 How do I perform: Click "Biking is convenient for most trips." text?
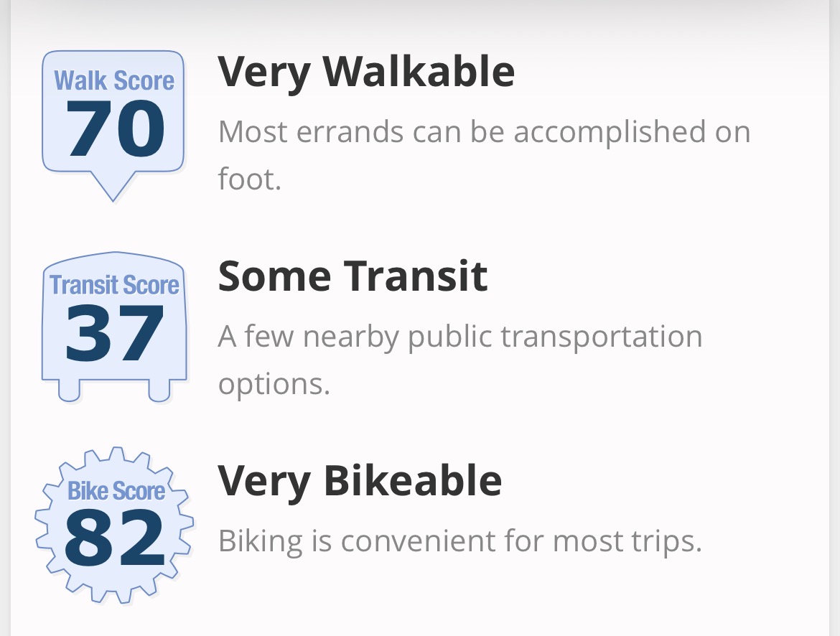(x=459, y=541)
